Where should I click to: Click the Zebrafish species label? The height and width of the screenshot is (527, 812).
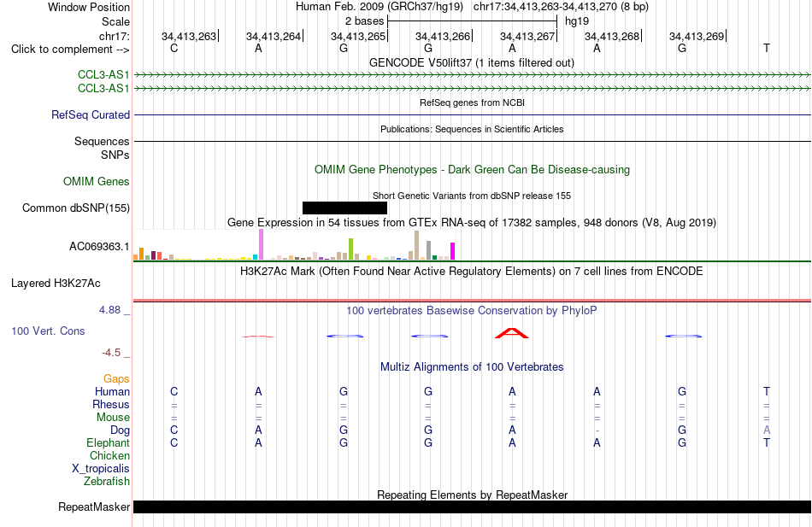[107, 481]
